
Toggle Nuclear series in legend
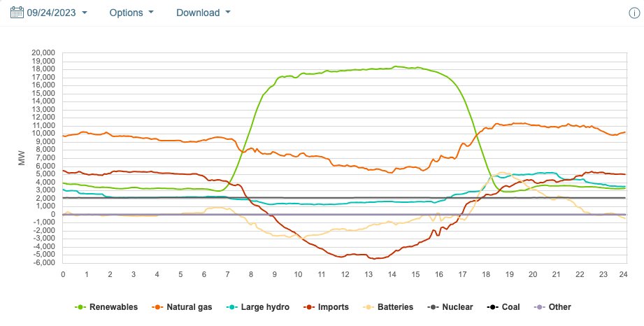point(450,307)
